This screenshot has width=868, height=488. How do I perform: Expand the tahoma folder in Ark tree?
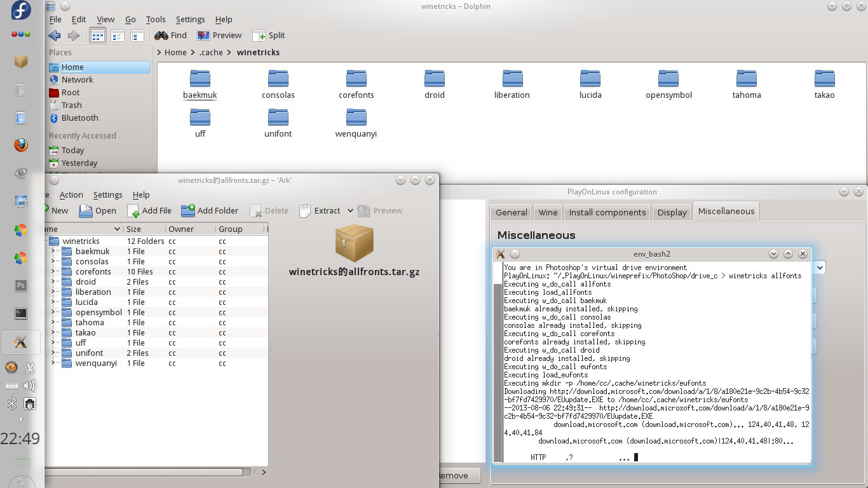[x=53, y=323]
